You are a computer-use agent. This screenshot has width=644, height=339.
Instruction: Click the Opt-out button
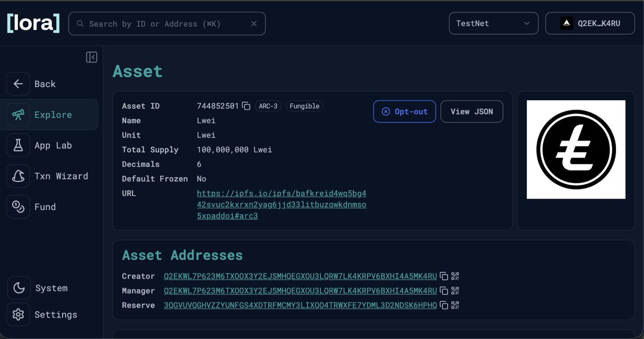click(x=405, y=112)
